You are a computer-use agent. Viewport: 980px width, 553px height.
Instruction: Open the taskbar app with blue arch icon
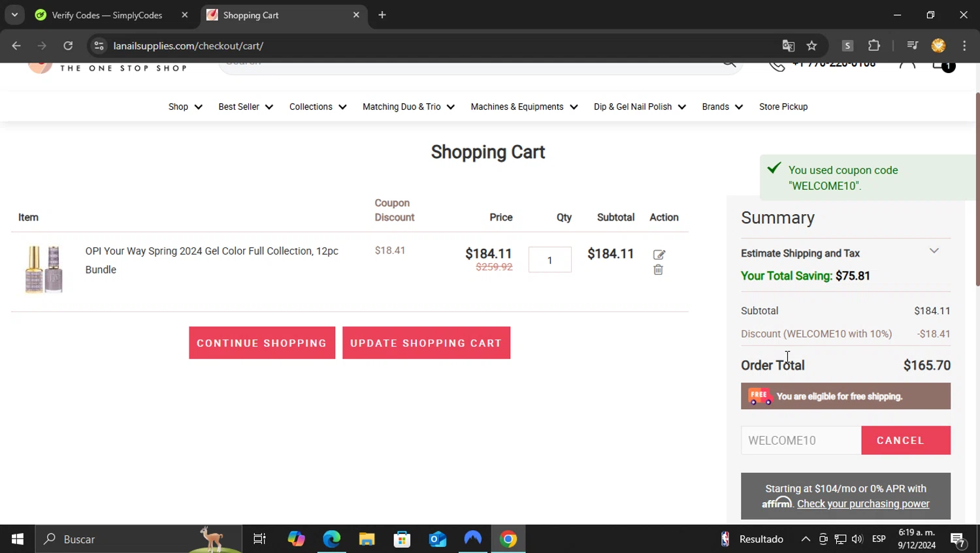coord(472,539)
